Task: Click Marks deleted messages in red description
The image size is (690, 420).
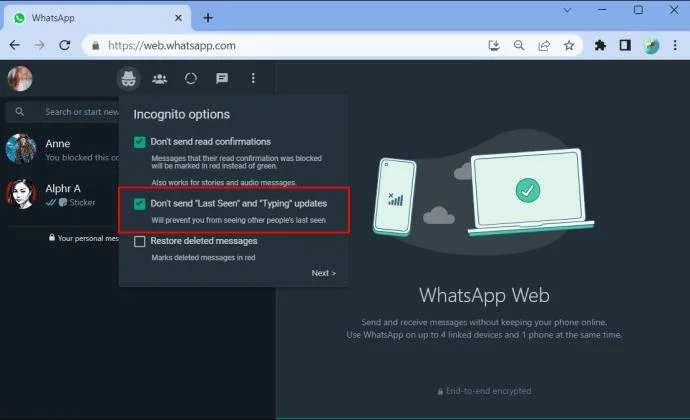Action: 203,258
